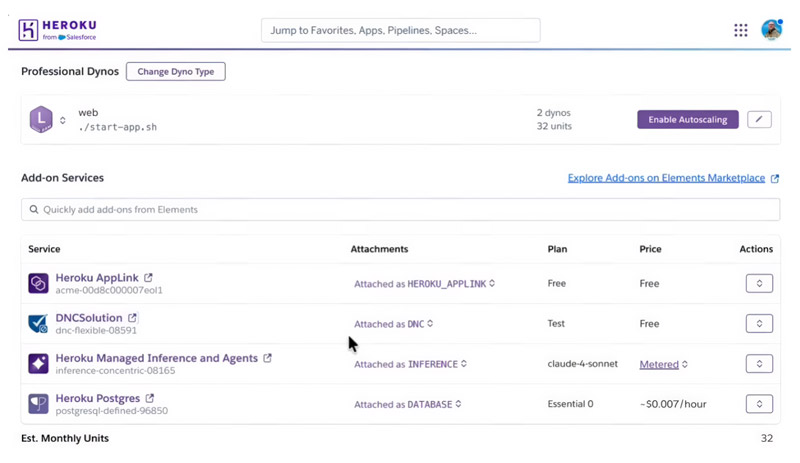Expand the Metered price dropdown
This screenshot has height=463, width=800.
point(685,365)
